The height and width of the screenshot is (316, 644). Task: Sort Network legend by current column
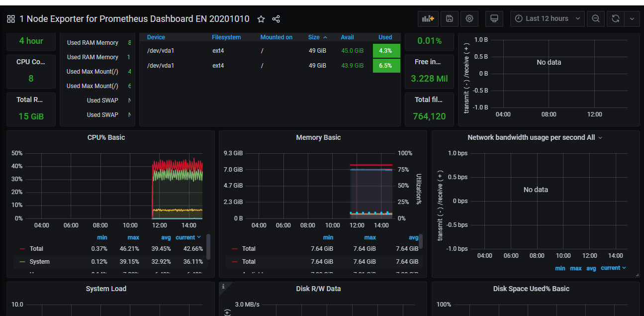613,268
